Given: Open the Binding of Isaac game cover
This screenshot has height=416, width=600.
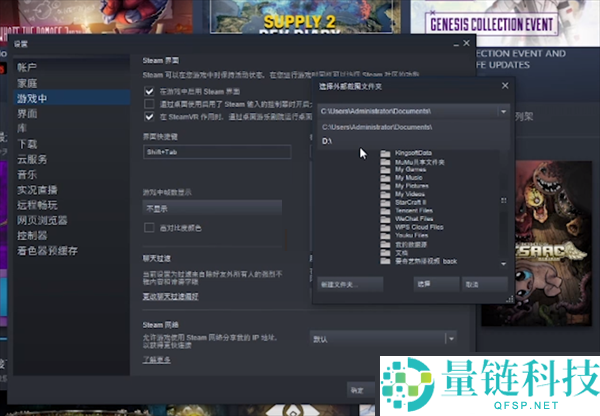Looking at the screenshot, I should click(537, 243).
